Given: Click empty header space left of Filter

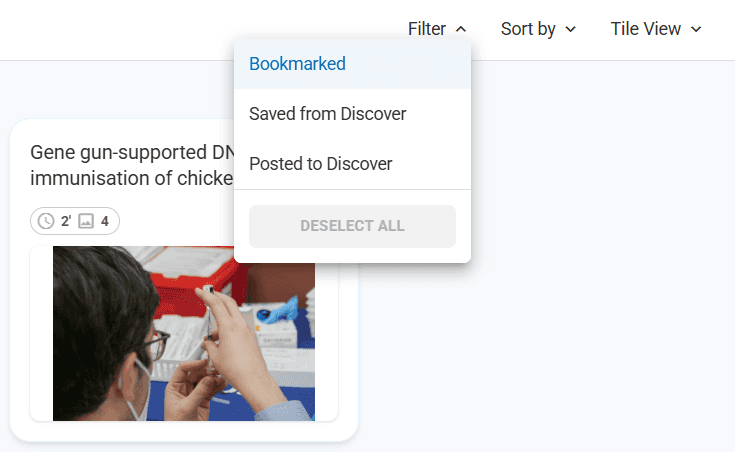Looking at the screenshot, I should pyautogui.click(x=200, y=30).
